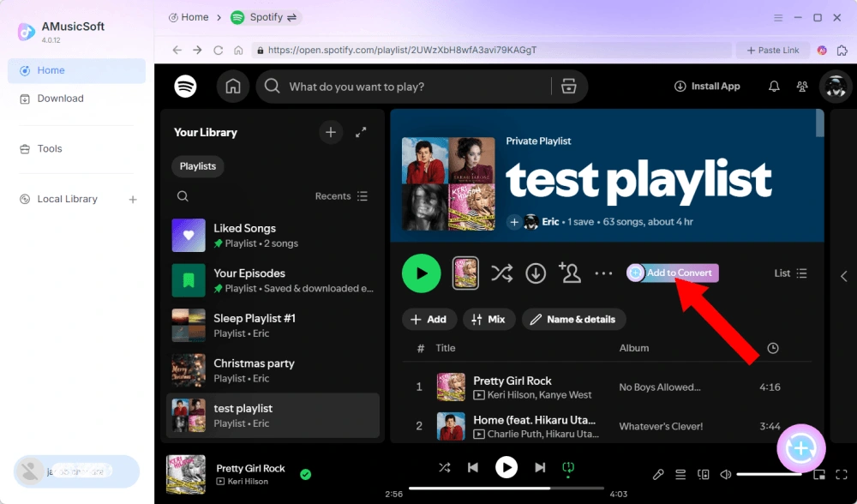Image resolution: width=857 pixels, height=504 pixels.
Task: Open the extensions puzzle icon
Action: [842, 51]
